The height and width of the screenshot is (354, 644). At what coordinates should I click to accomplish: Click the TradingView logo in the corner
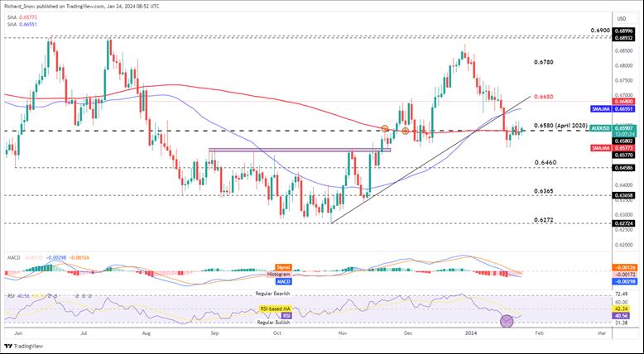[23, 347]
